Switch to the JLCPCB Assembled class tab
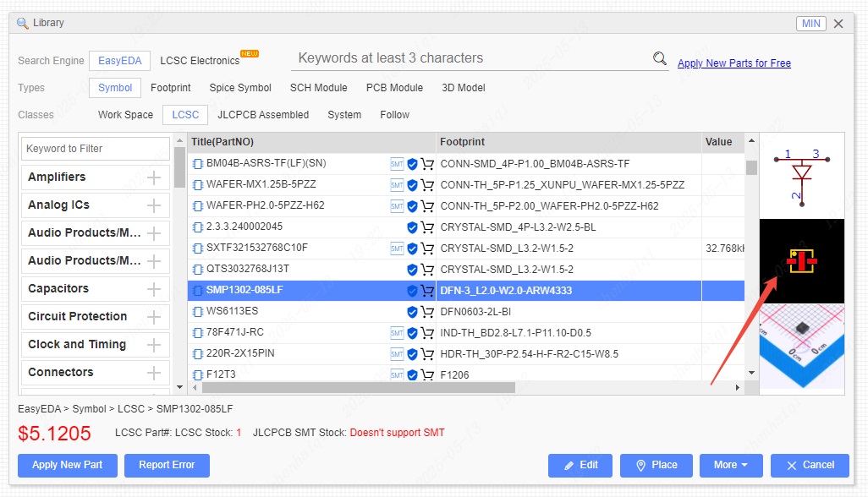 [263, 115]
